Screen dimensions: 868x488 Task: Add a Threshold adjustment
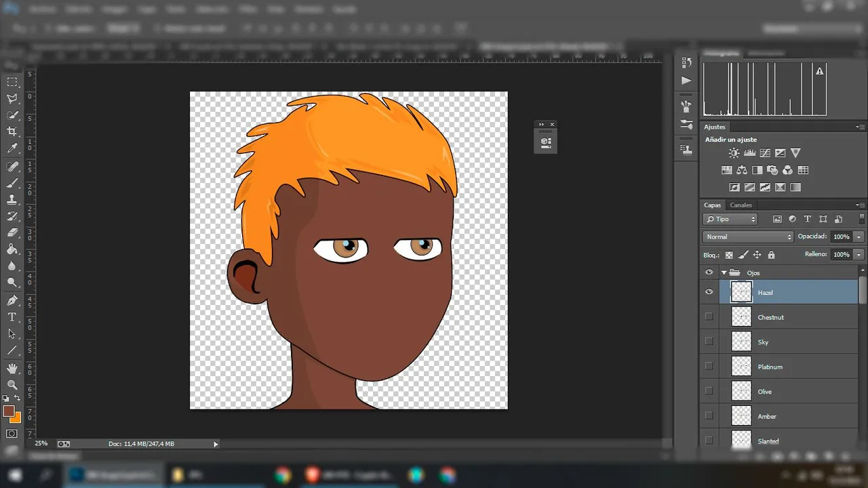tap(765, 187)
